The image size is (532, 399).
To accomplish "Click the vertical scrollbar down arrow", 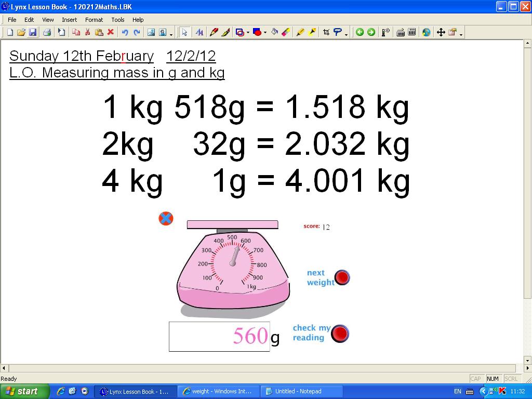I will point(528,360).
